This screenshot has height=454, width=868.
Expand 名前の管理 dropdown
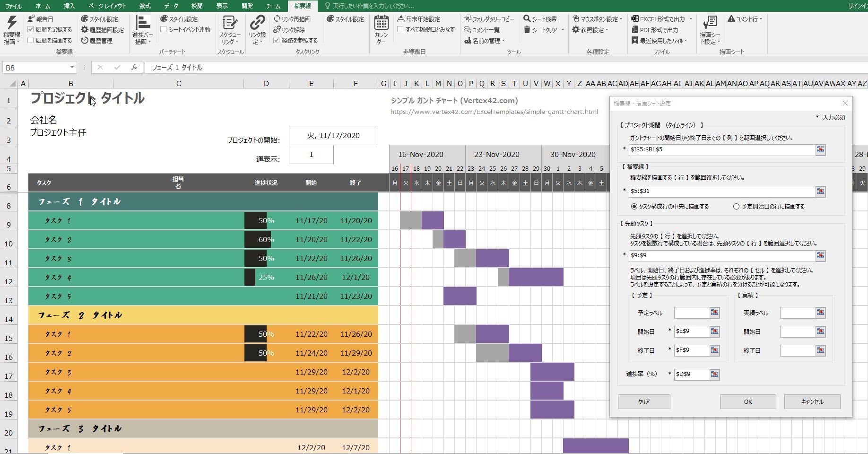(503, 41)
